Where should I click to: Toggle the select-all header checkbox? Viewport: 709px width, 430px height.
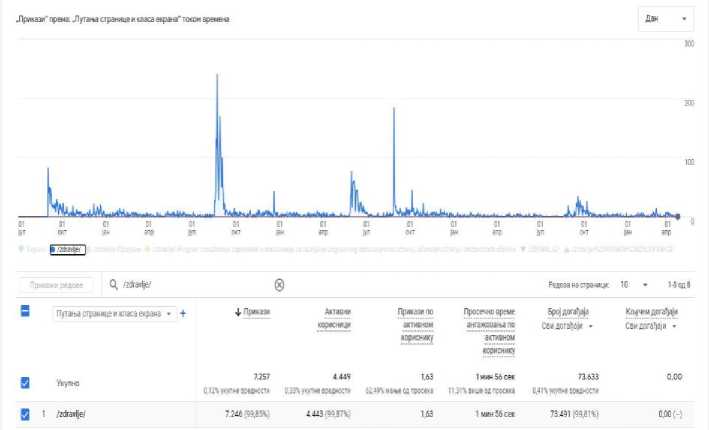click(25, 311)
